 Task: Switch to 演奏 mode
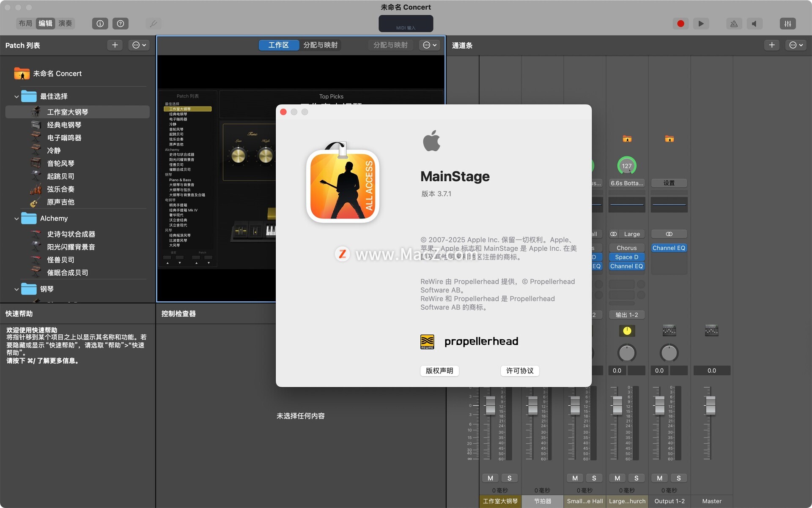(65, 23)
